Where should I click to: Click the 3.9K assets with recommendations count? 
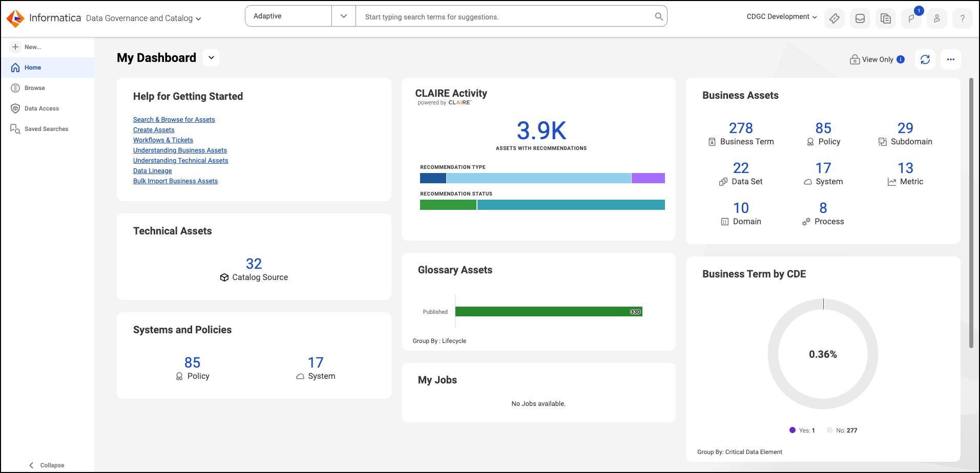pos(541,131)
